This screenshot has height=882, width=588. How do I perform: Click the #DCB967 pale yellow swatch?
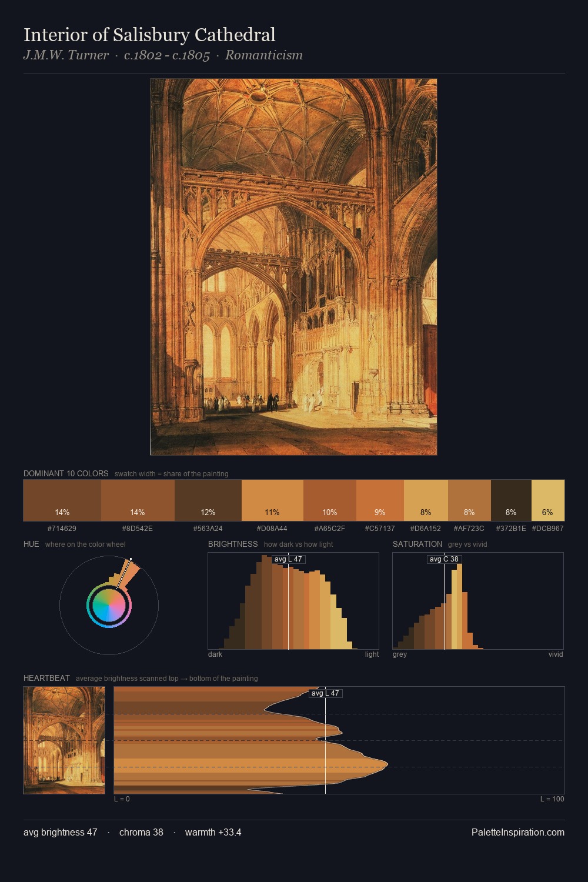[x=548, y=500]
